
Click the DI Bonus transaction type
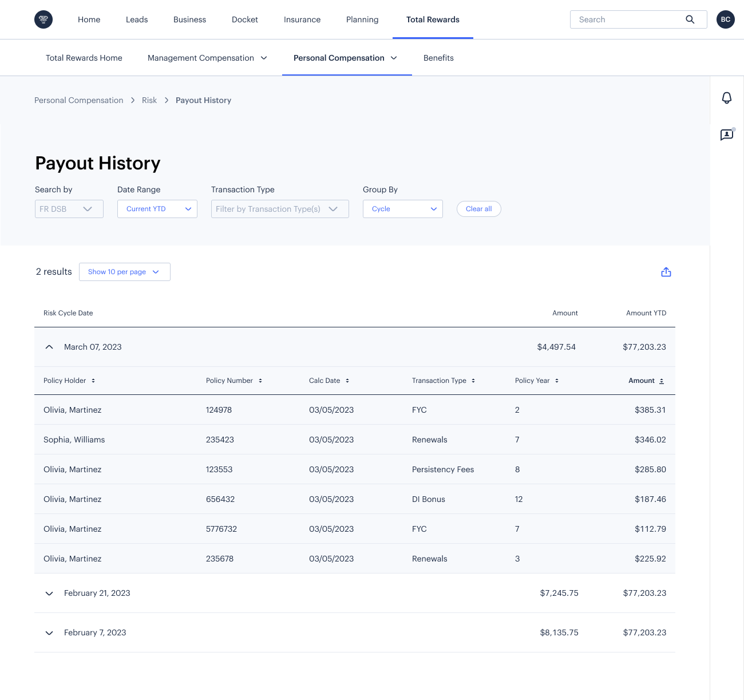click(429, 499)
